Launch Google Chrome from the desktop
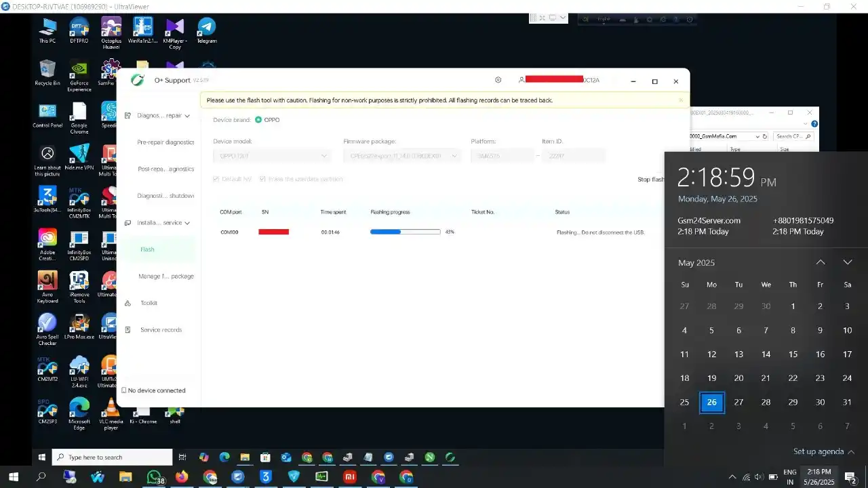The width and height of the screenshot is (868, 488). point(79,119)
